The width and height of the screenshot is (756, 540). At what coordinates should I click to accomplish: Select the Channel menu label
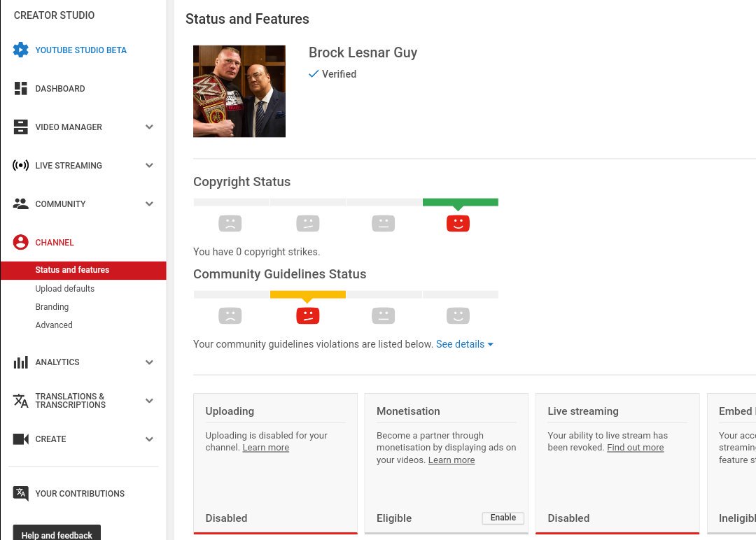pyautogui.click(x=55, y=242)
